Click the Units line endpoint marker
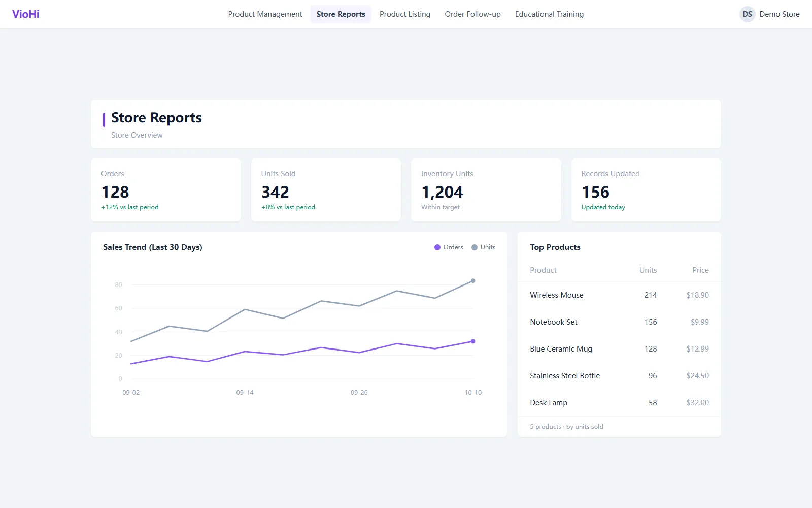The height and width of the screenshot is (508, 812). click(473, 281)
